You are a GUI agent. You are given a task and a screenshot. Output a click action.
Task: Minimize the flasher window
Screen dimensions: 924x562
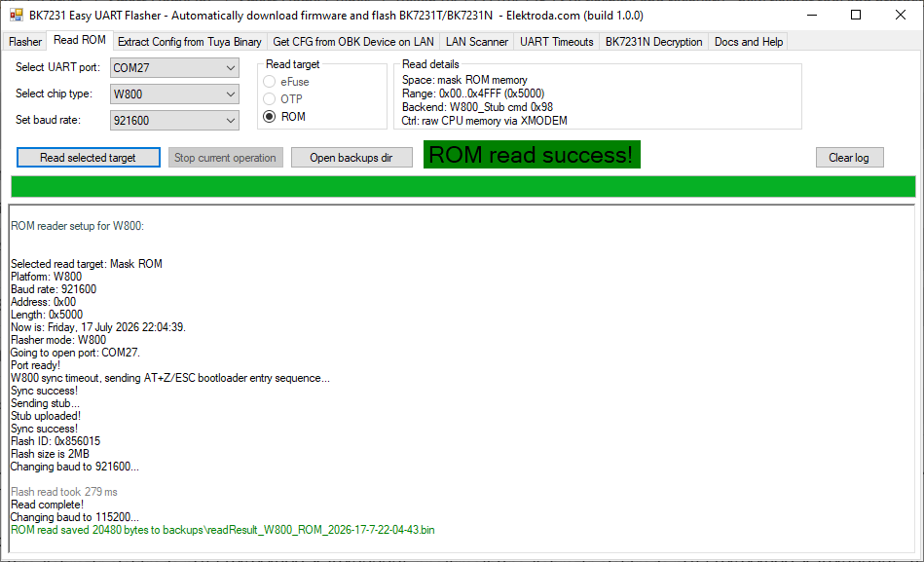click(812, 15)
